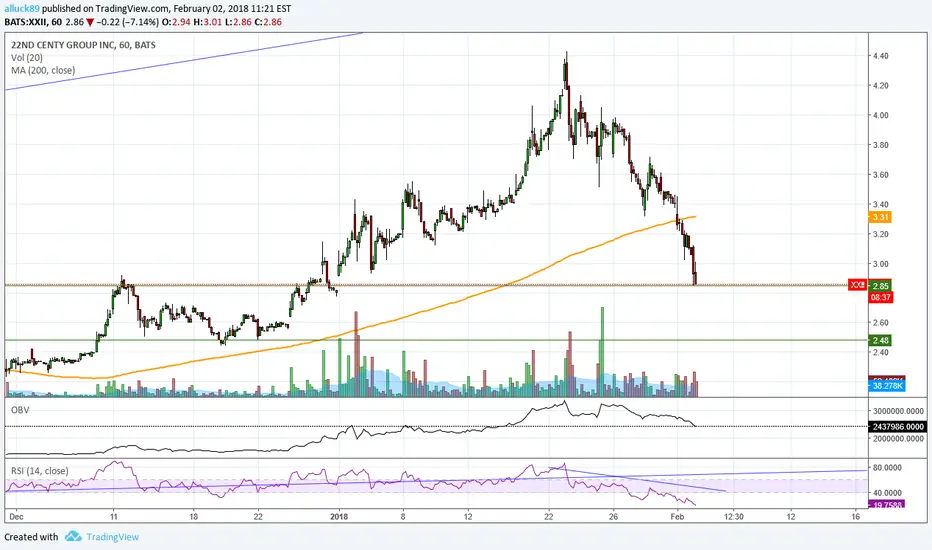Click the Feb date axis label
The image size is (932, 550).
677,516
